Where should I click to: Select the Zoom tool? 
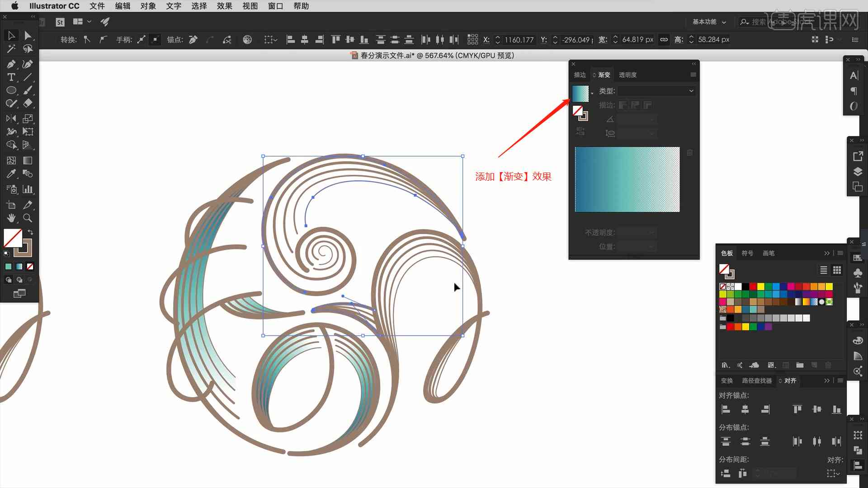coord(28,218)
